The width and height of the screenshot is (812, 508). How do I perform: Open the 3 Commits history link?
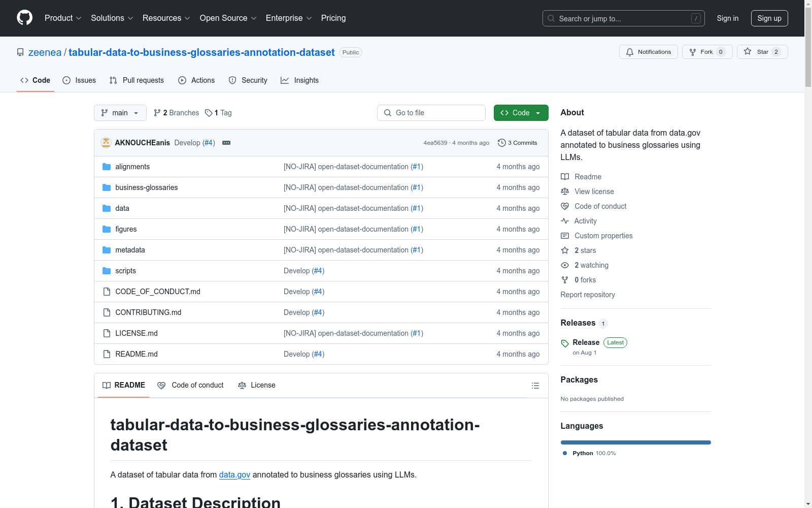tap(518, 143)
